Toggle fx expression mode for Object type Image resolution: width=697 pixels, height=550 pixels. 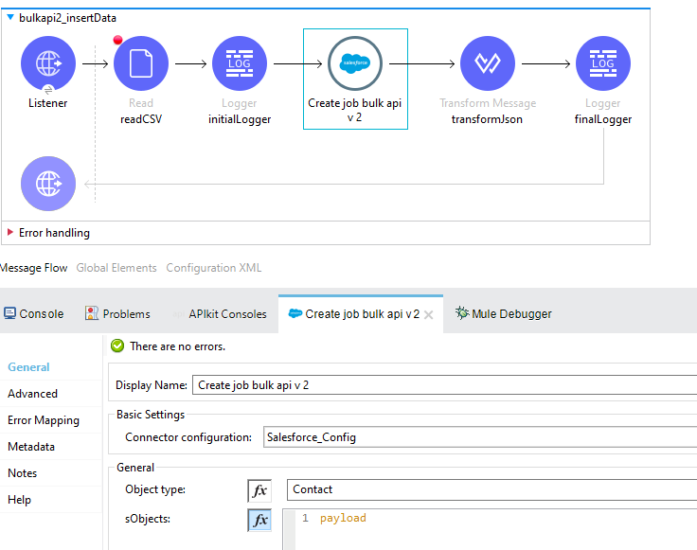tap(259, 490)
